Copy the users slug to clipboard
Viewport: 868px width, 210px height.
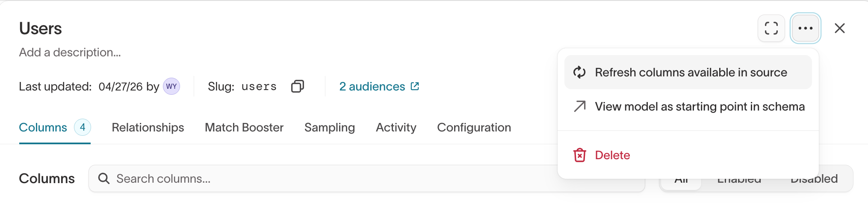point(297,86)
